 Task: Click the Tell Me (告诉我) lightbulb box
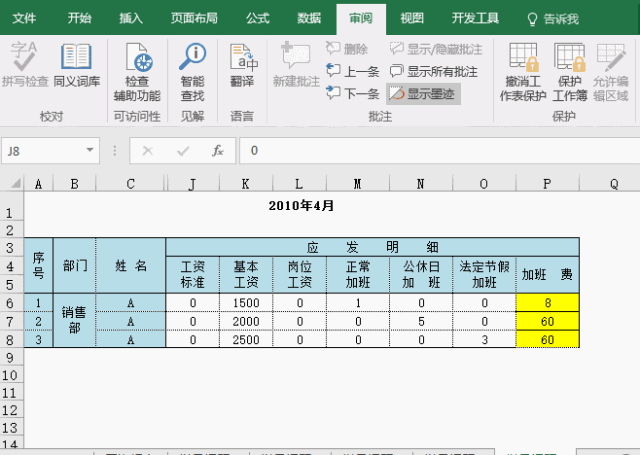(x=553, y=19)
